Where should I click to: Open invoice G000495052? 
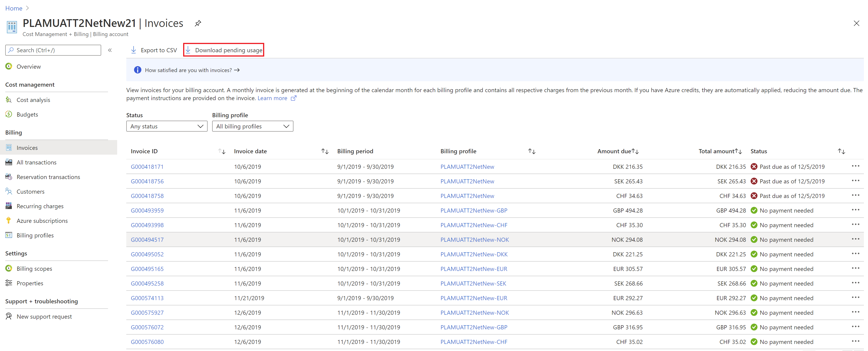point(147,254)
